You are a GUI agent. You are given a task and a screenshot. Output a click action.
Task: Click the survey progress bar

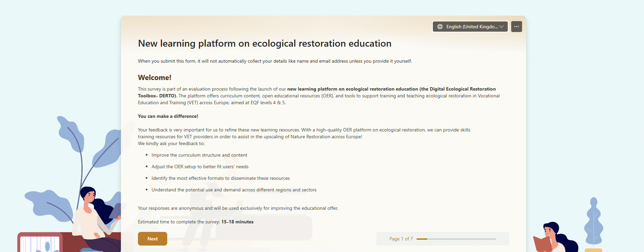[x=456, y=239]
